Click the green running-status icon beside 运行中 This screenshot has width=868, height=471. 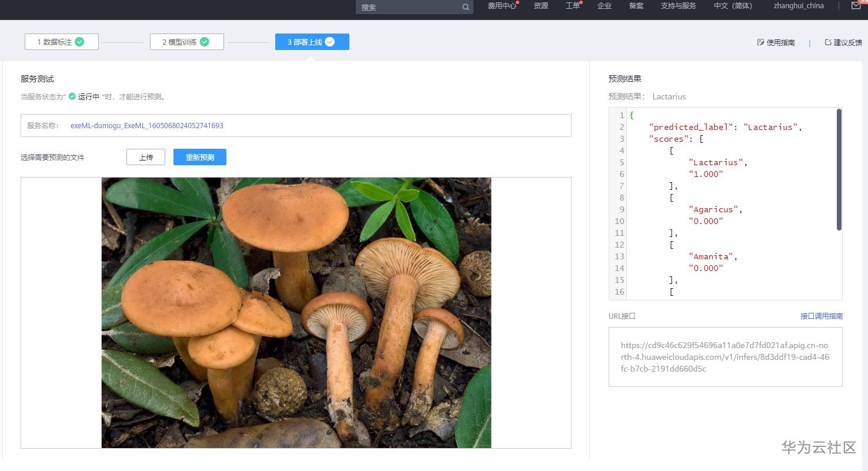point(71,96)
